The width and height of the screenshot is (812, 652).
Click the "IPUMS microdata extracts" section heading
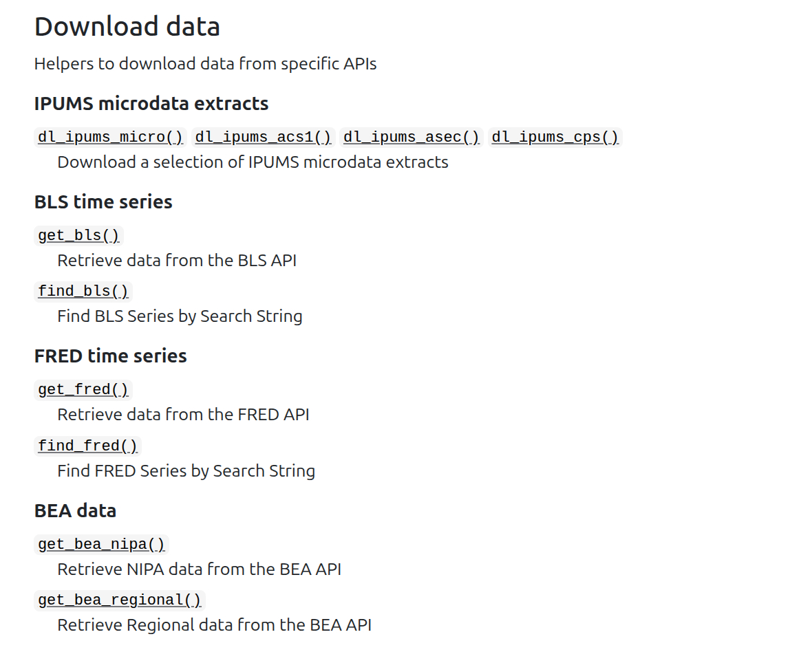151,103
